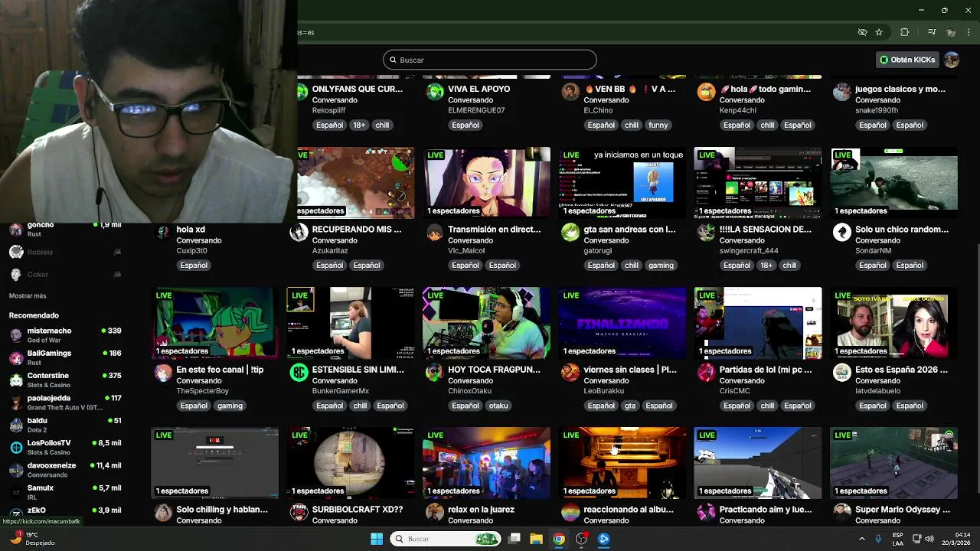Image resolution: width=980 pixels, height=551 pixels.
Task: Click the volume icon in system tray
Action: tap(929, 539)
